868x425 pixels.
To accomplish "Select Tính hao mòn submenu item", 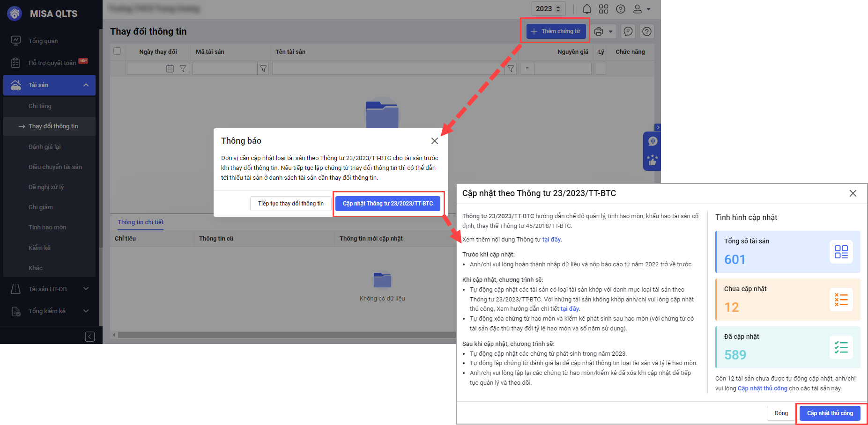I will [x=47, y=227].
